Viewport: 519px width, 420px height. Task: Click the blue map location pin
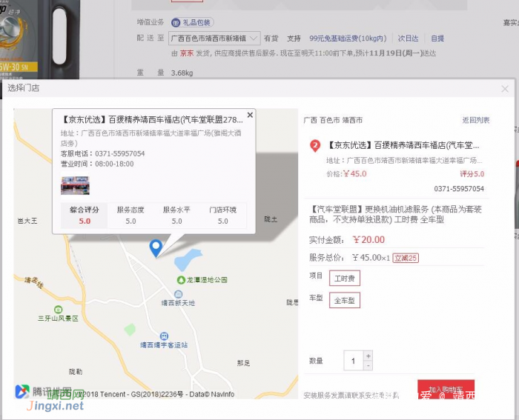tap(156, 248)
